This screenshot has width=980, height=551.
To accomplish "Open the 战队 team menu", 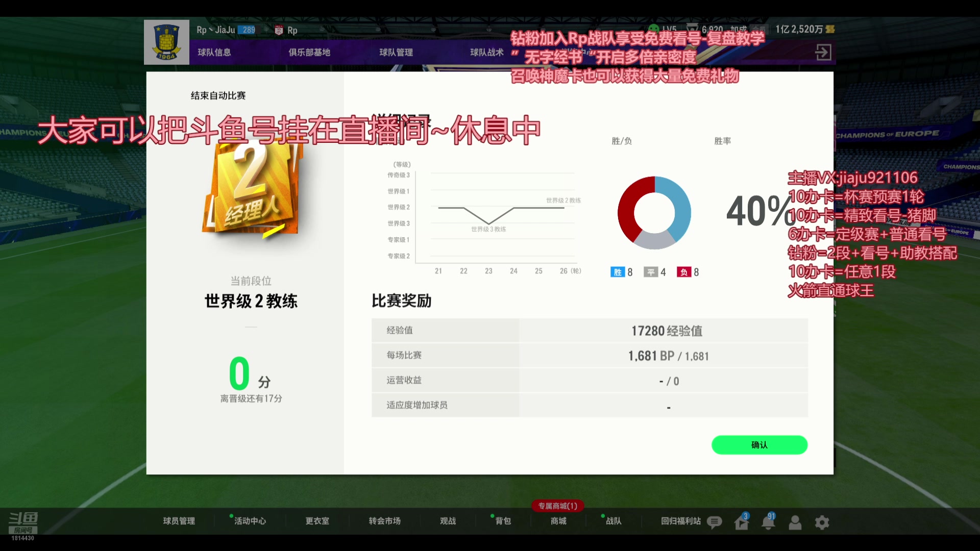I will click(614, 521).
